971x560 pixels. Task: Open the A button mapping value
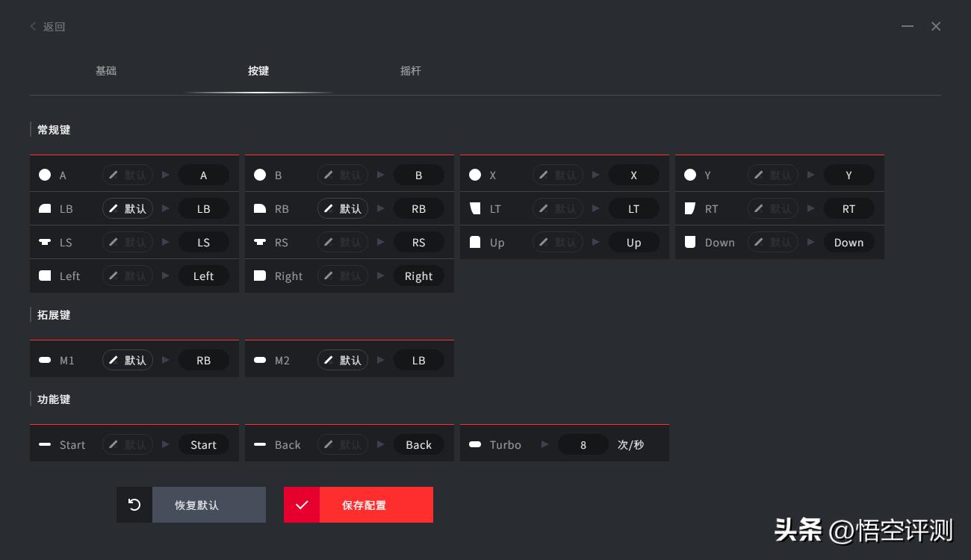point(204,175)
